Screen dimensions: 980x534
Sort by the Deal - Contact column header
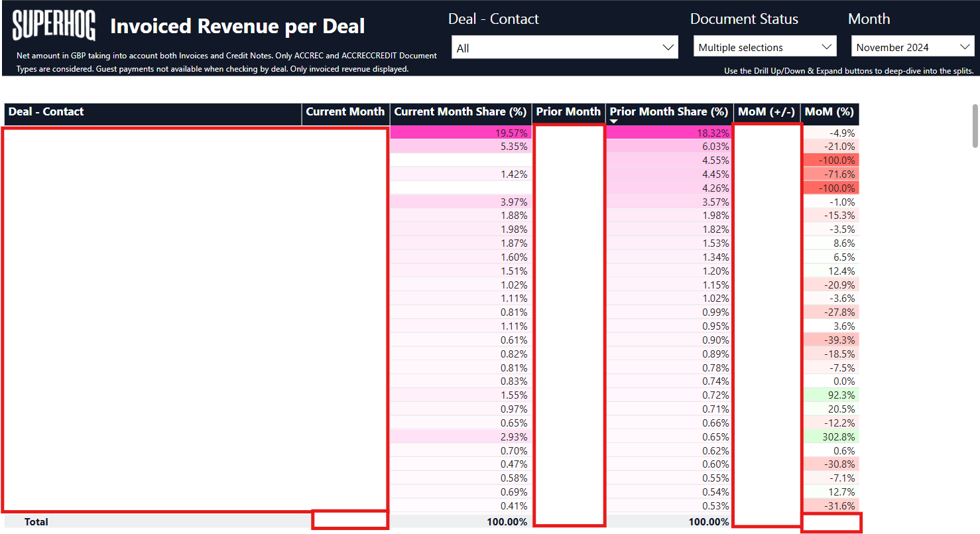[46, 112]
